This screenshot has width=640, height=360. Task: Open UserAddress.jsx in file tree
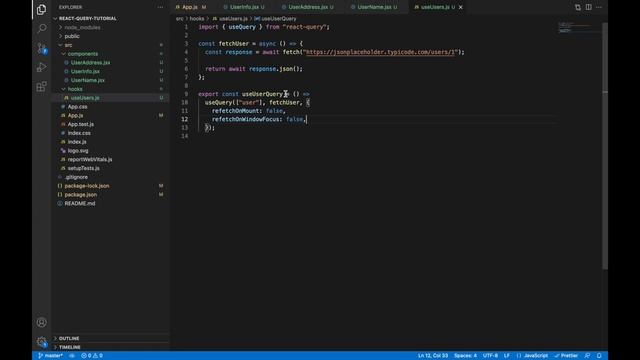pyautogui.click(x=90, y=62)
